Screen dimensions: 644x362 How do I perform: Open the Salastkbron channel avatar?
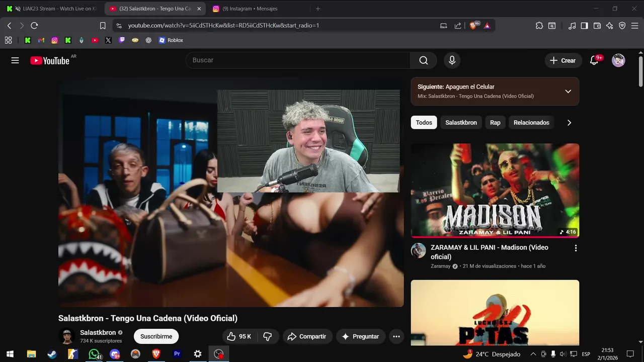pos(66,336)
